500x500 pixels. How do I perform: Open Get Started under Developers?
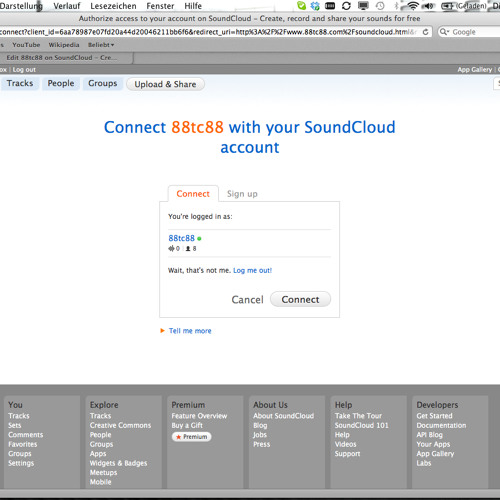434,416
